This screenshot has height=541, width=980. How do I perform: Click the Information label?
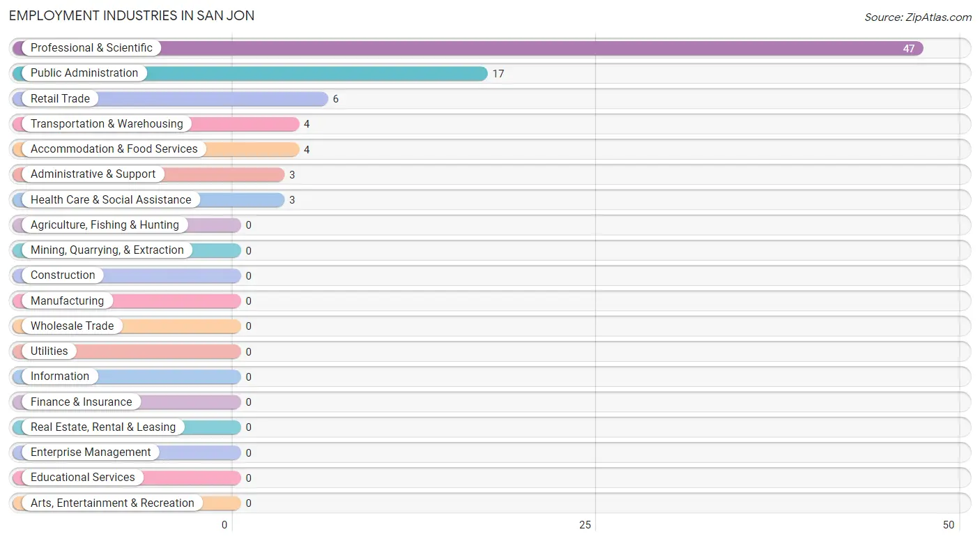[60, 376]
